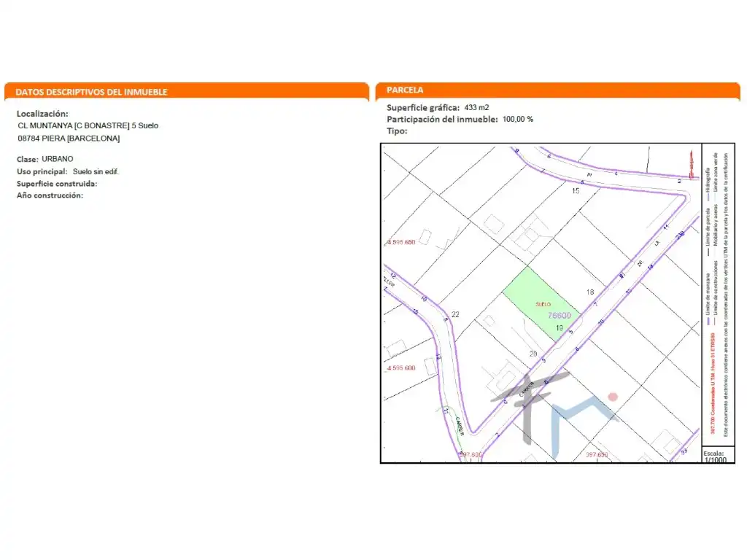Click the red "SUELO" label inside the parcel
Viewport: 747px width, 560px height.
[x=543, y=304]
